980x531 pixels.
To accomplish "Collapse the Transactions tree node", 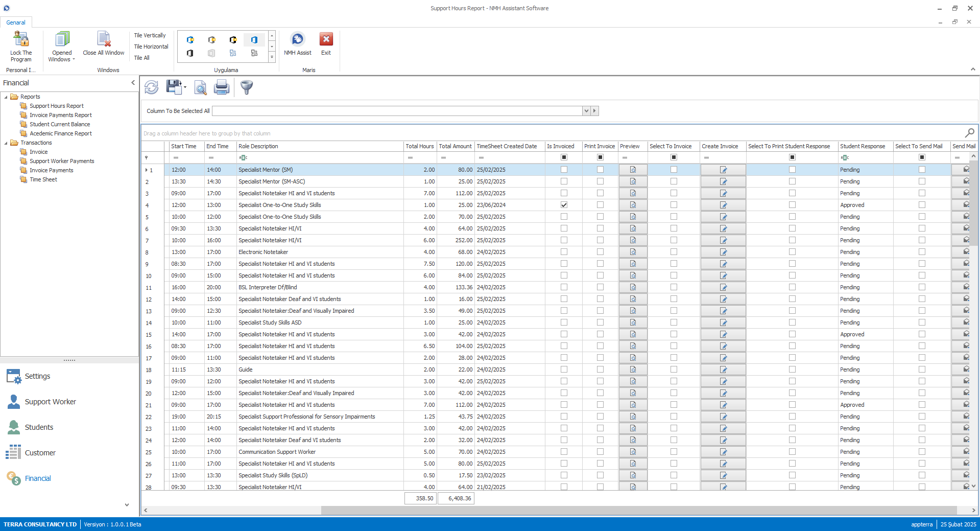I will pos(6,143).
